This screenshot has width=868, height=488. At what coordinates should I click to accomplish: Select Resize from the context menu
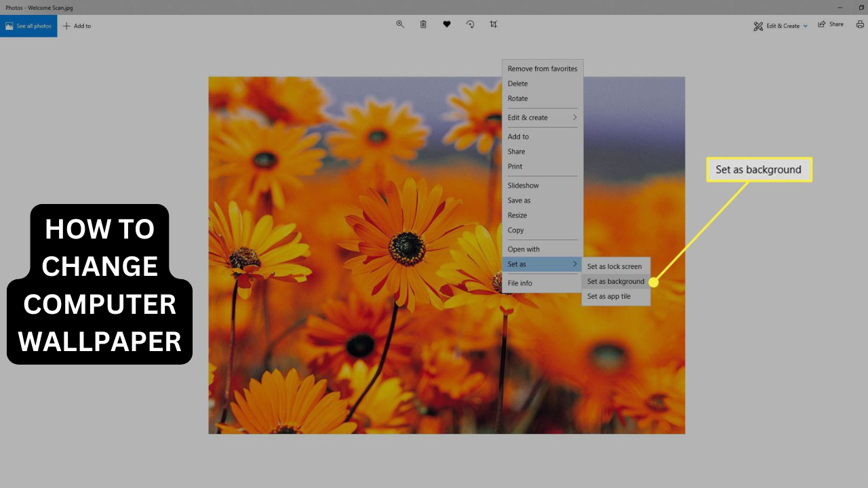tap(517, 215)
